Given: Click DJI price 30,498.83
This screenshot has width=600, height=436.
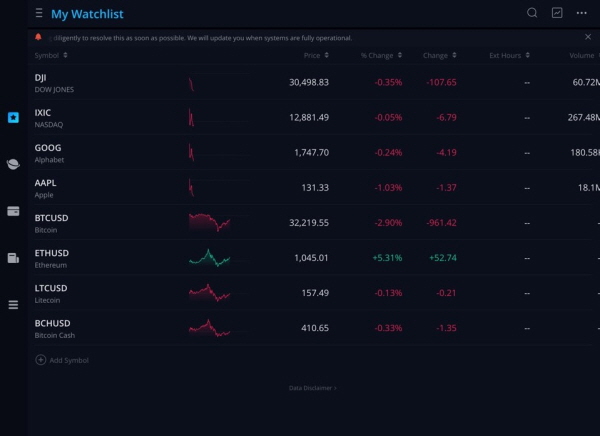Looking at the screenshot, I should (x=309, y=82).
